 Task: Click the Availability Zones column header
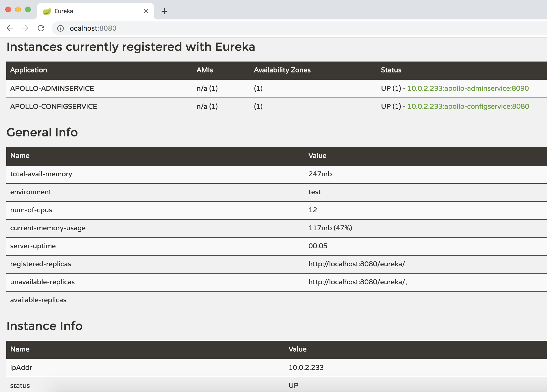pos(282,70)
